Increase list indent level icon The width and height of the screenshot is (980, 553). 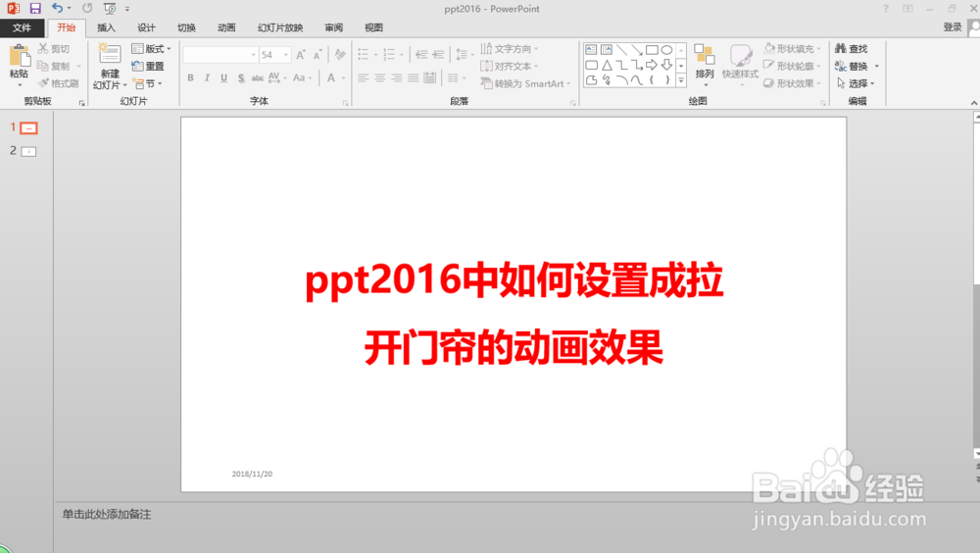(439, 55)
